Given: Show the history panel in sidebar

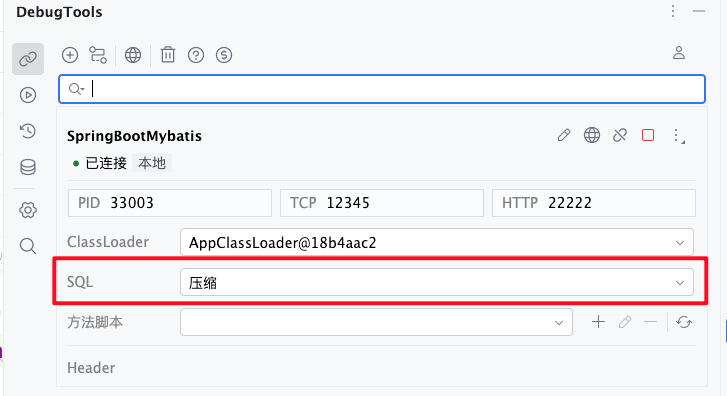Looking at the screenshot, I should coord(28,131).
